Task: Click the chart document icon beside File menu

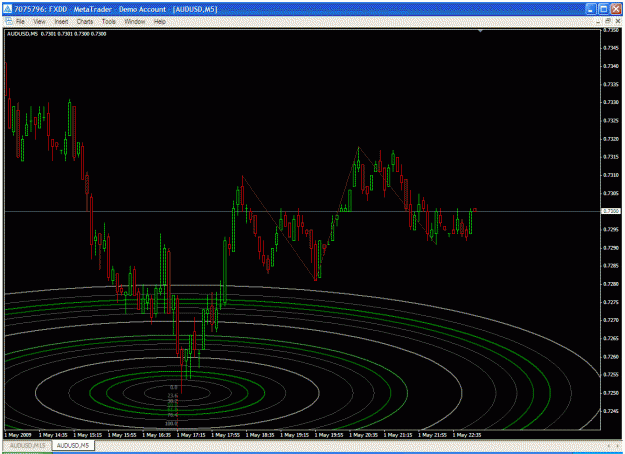Action: [x=9, y=21]
